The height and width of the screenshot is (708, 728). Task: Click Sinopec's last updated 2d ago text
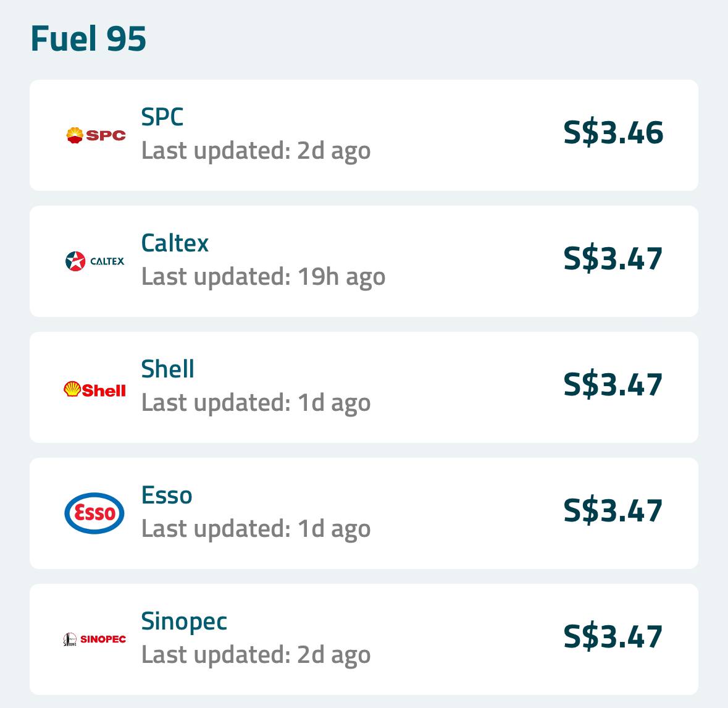point(256,655)
